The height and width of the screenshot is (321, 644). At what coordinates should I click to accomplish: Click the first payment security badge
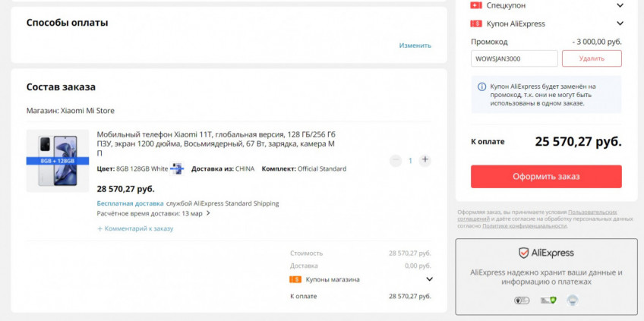[x=522, y=301]
